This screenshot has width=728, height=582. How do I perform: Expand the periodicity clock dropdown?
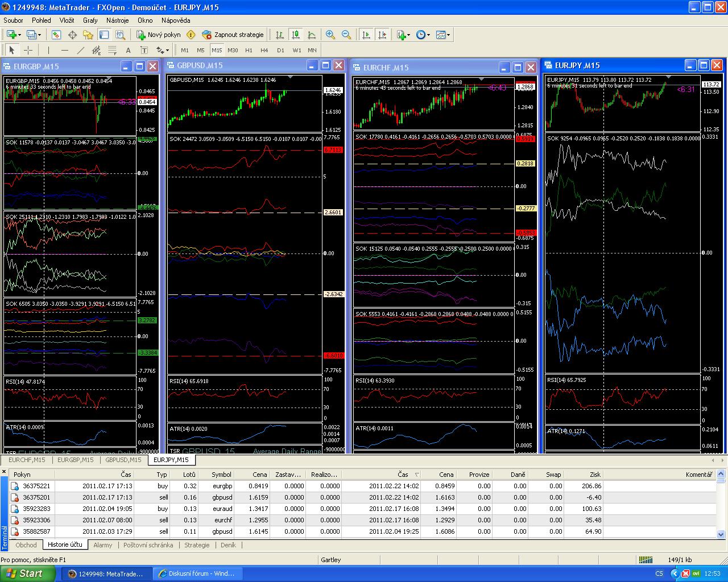[x=429, y=35]
